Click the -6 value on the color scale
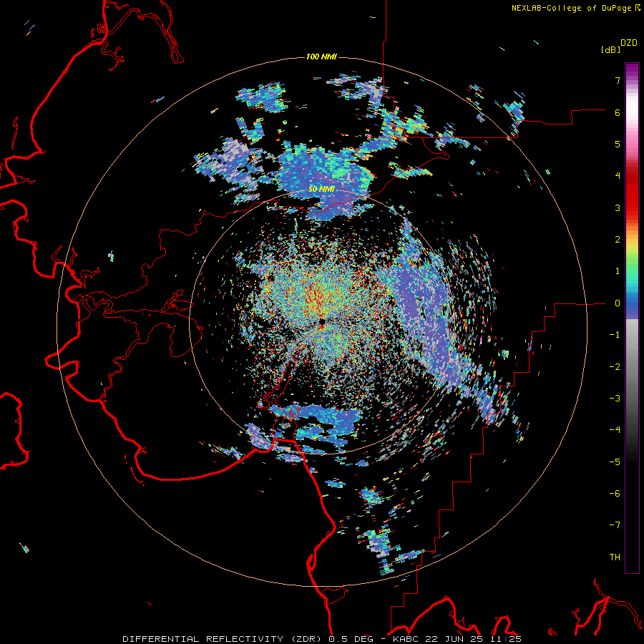This screenshot has height=644, width=644. pos(615,494)
